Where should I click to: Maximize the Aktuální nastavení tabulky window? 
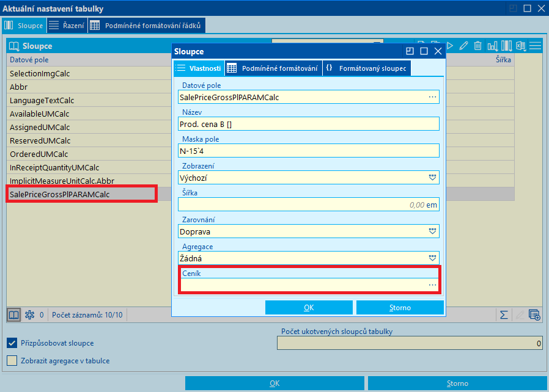527,9
